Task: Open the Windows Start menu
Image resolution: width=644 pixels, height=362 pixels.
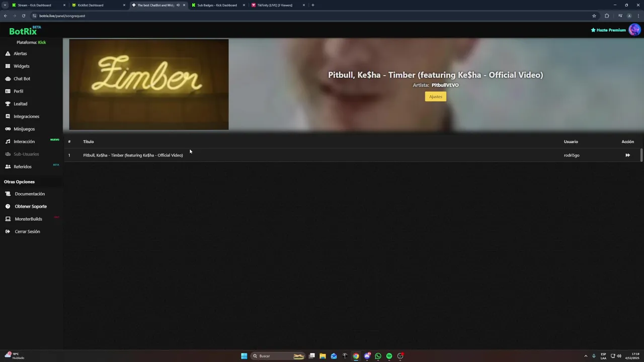Action: 244,356
